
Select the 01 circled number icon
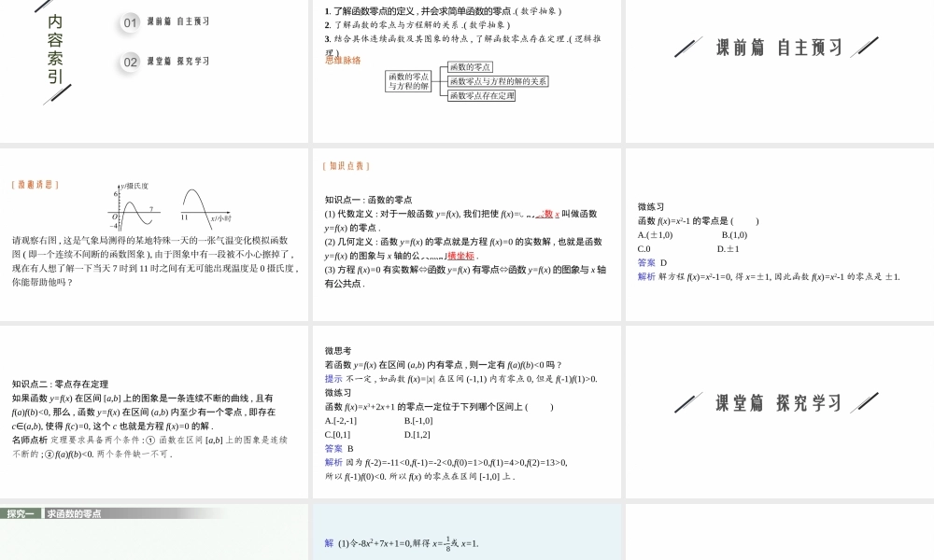pos(129,23)
